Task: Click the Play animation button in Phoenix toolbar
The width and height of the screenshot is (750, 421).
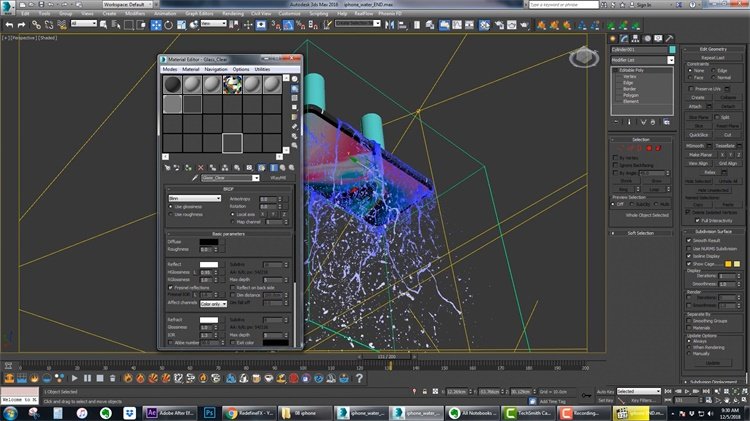Action: (x=74, y=378)
